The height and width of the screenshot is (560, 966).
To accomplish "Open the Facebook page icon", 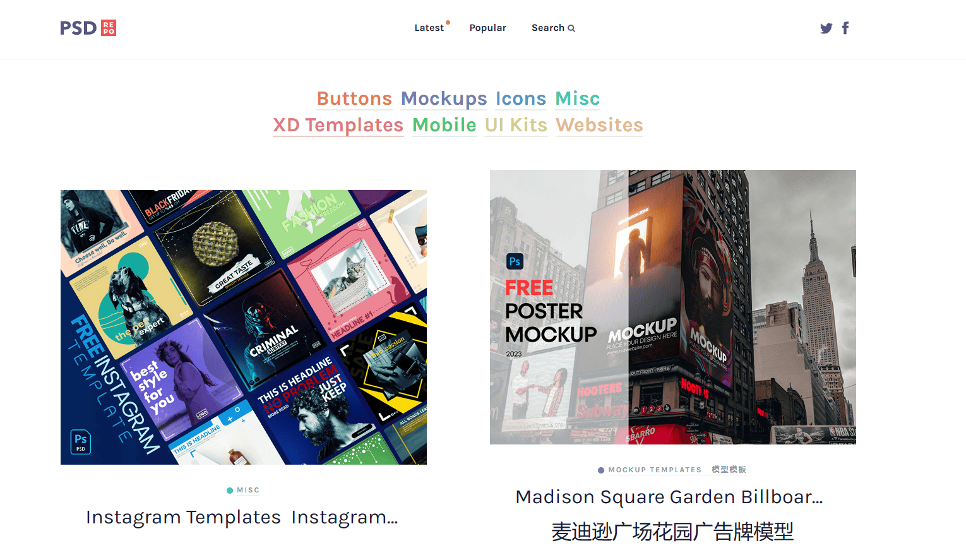I will click(845, 28).
